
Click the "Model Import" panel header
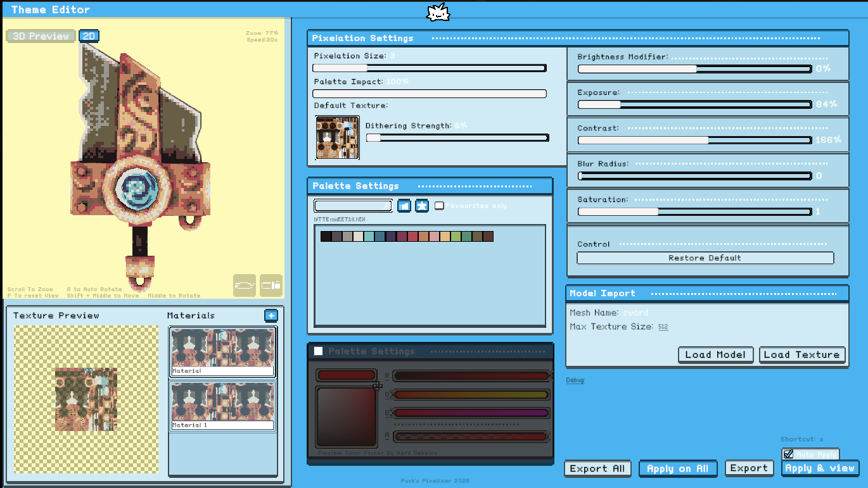click(707, 293)
